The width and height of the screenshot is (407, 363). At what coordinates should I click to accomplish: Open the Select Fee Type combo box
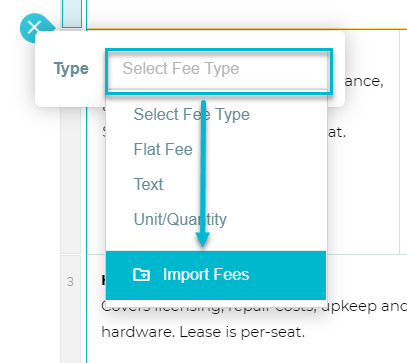pyautogui.click(x=219, y=71)
